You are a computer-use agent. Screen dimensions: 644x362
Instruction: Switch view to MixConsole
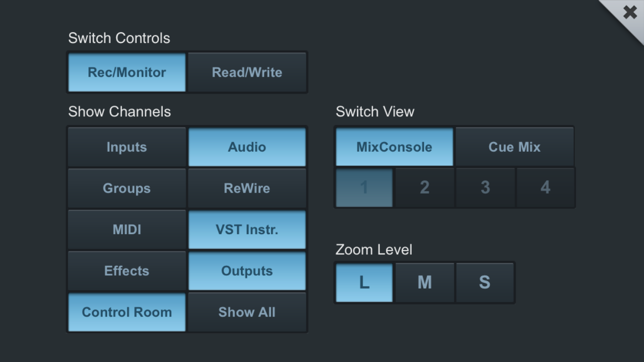(x=394, y=147)
